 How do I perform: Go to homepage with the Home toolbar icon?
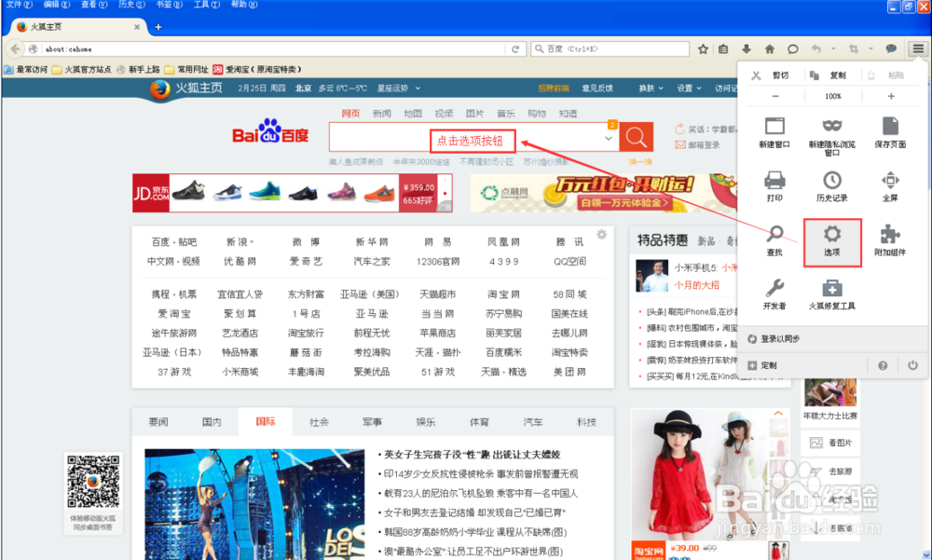click(x=770, y=48)
